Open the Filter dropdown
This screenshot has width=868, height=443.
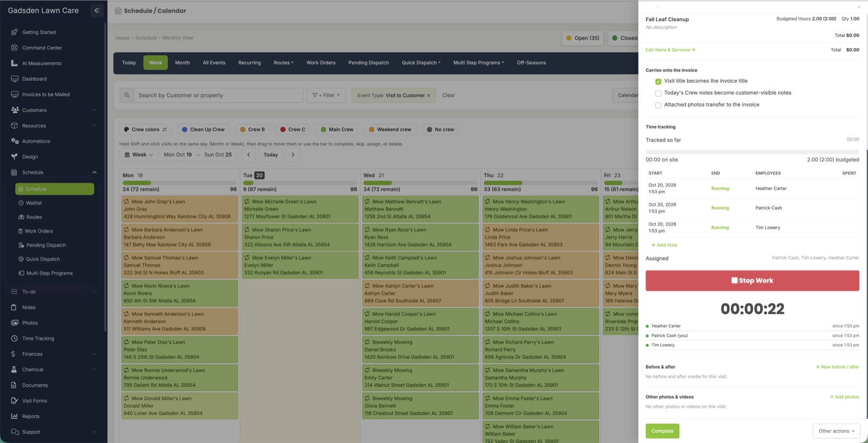(326, 95)
